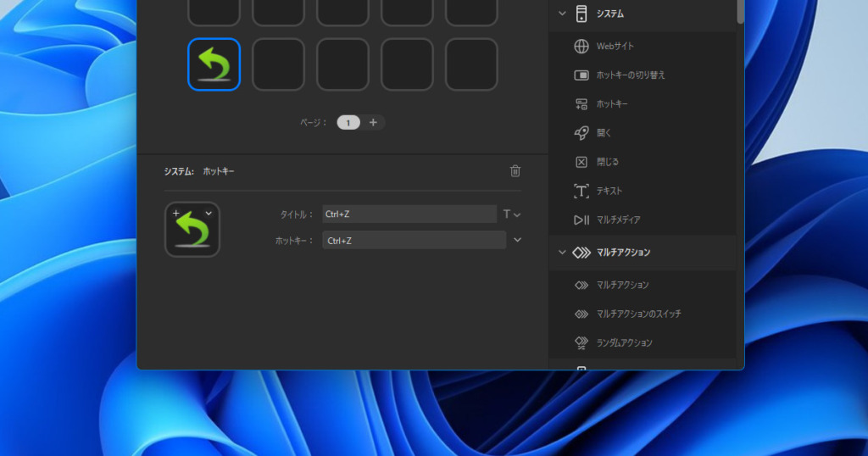The image size is (868, 456).
Task: Open the Hotkey field dropdown arrow
Action: click(517, 240)
